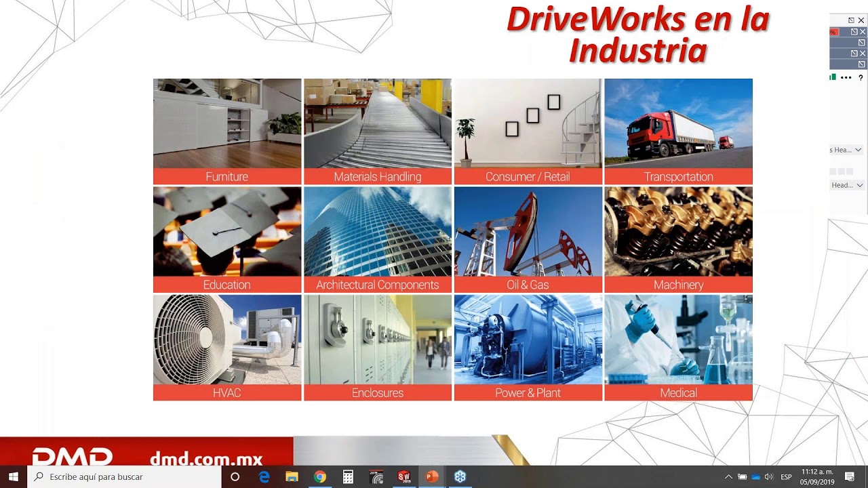This screenshot has width=868, height=488.
Task: Select the Furniture industry tile
Action: point(227,131)
